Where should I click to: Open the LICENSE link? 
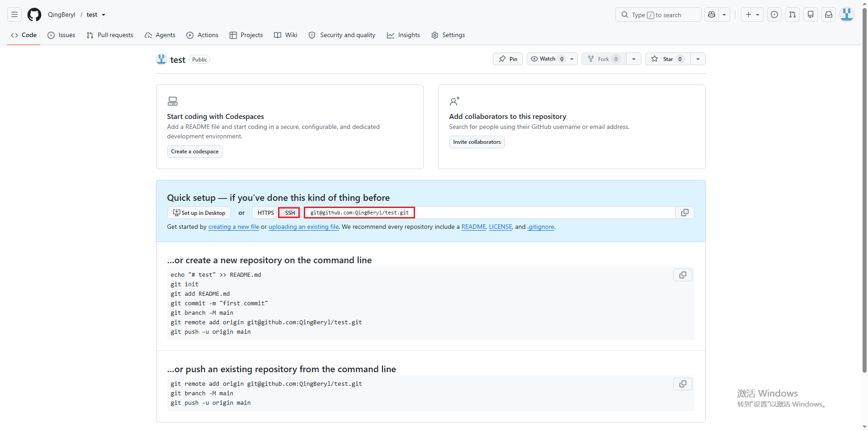[500, 227]
